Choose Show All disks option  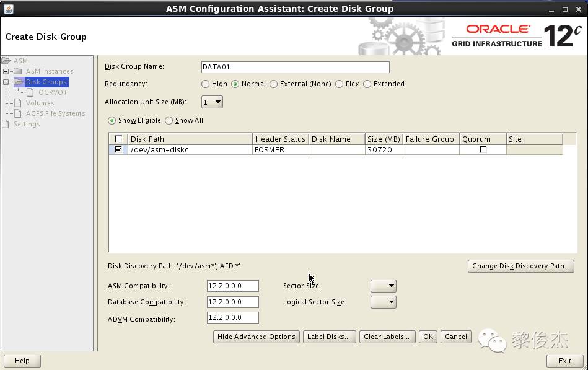coord(169,120)
